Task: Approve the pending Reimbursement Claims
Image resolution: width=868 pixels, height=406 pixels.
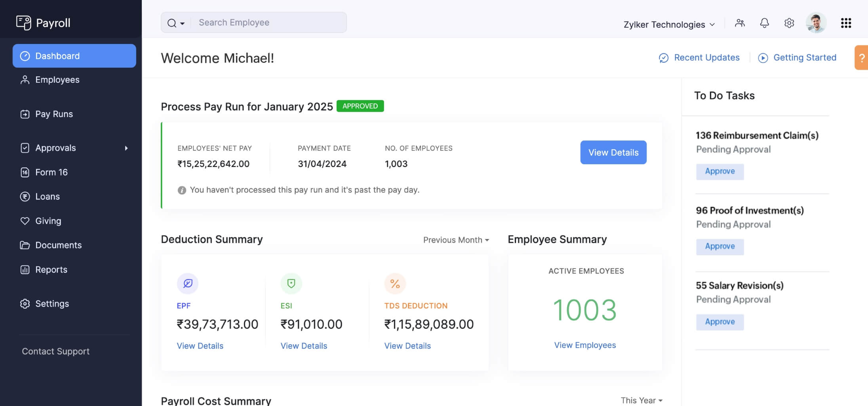Action: 720,171
